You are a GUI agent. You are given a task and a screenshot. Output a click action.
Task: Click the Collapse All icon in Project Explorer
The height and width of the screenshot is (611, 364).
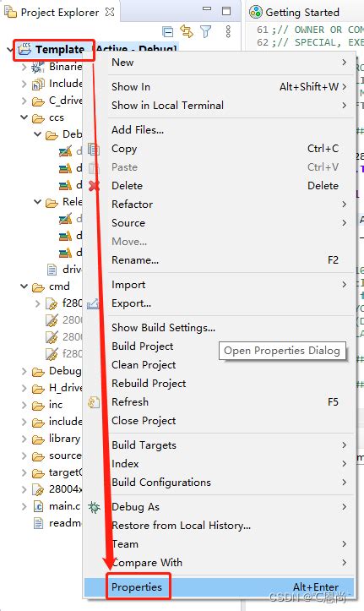click(167, 31)
